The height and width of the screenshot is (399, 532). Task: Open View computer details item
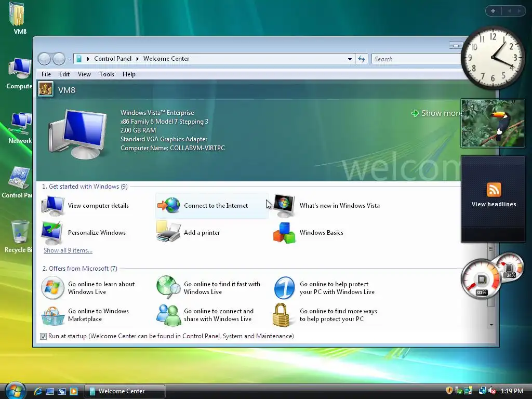[x=86, y=206]
